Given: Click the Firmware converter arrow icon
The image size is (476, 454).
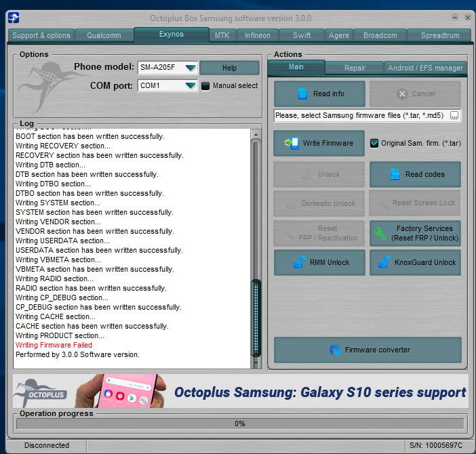Looking at the screenshot, I should (x=335, y=350).
